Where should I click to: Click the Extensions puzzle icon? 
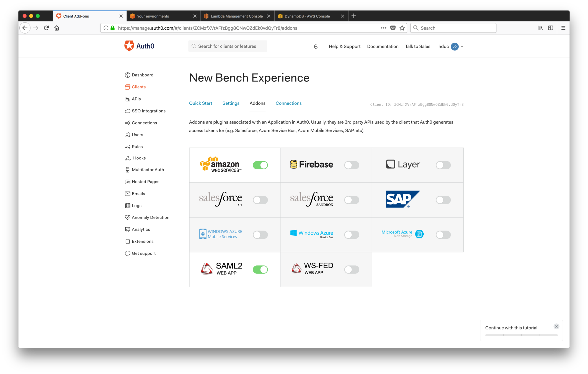pyautogui.click(x=127, y=242)
